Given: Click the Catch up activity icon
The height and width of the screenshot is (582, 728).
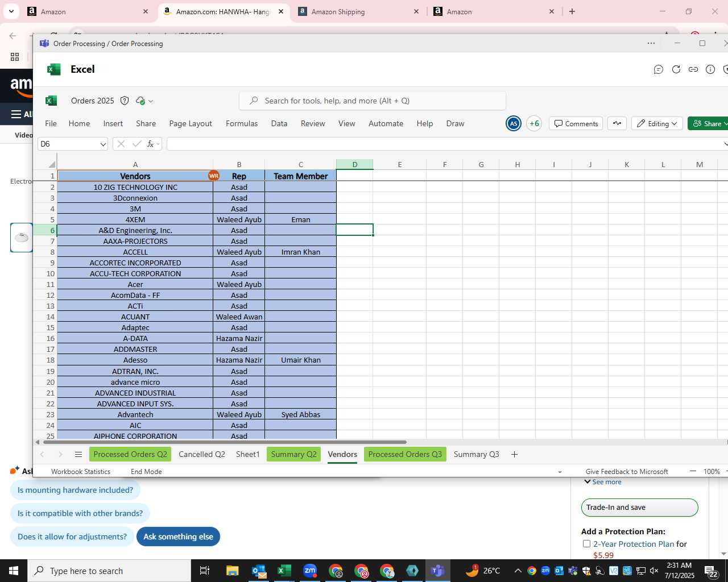Looking at the screenshot, I should click(x=617, y=123).
